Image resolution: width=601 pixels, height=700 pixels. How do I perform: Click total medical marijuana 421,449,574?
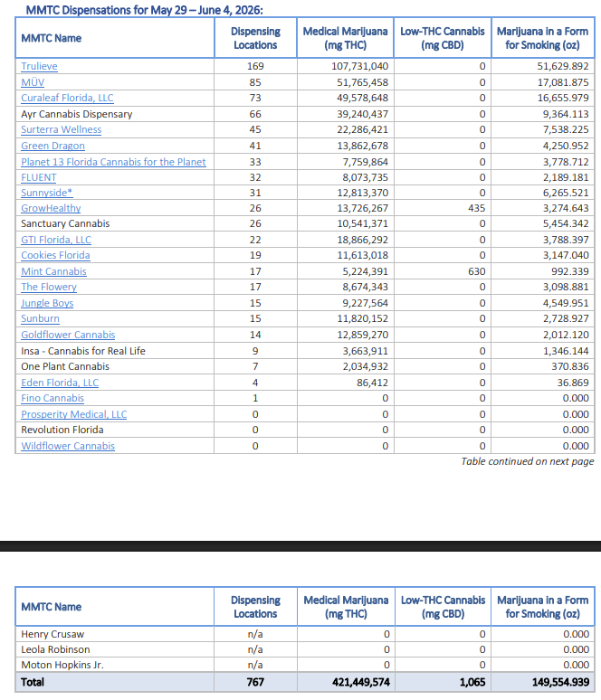(360, 682)
